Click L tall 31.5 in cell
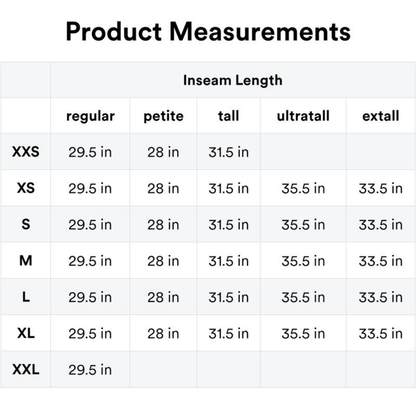Image resolution: width=416 pixels, height=416 pixels. [x=229, y=297]
